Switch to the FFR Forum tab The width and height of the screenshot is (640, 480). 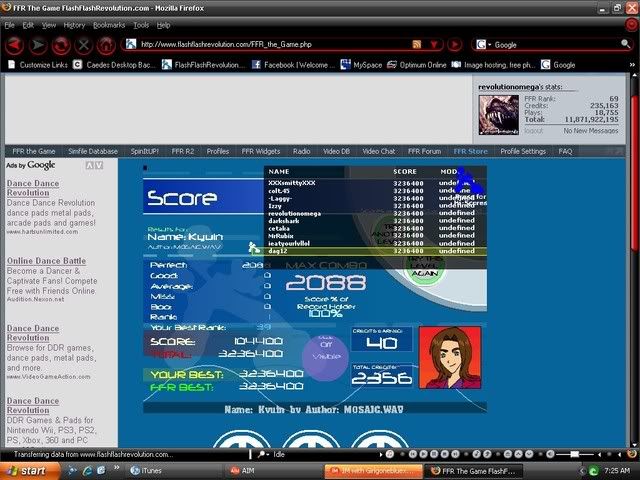424,151
